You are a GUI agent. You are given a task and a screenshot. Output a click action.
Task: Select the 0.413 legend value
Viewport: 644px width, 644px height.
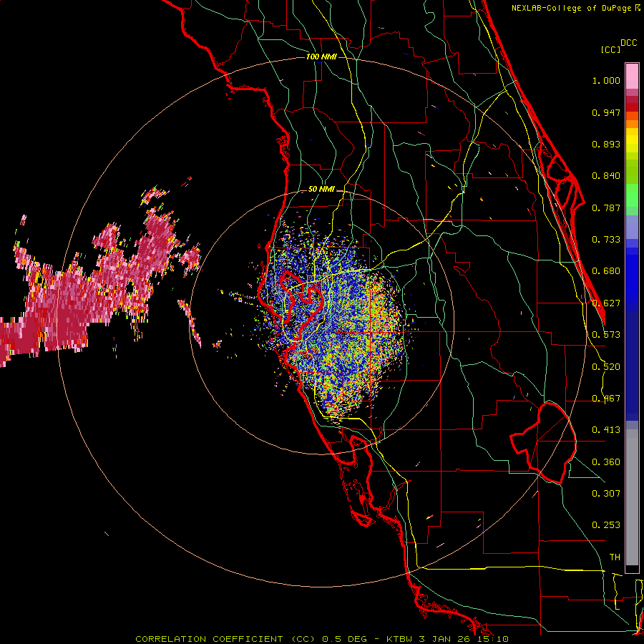coord(606,430)
